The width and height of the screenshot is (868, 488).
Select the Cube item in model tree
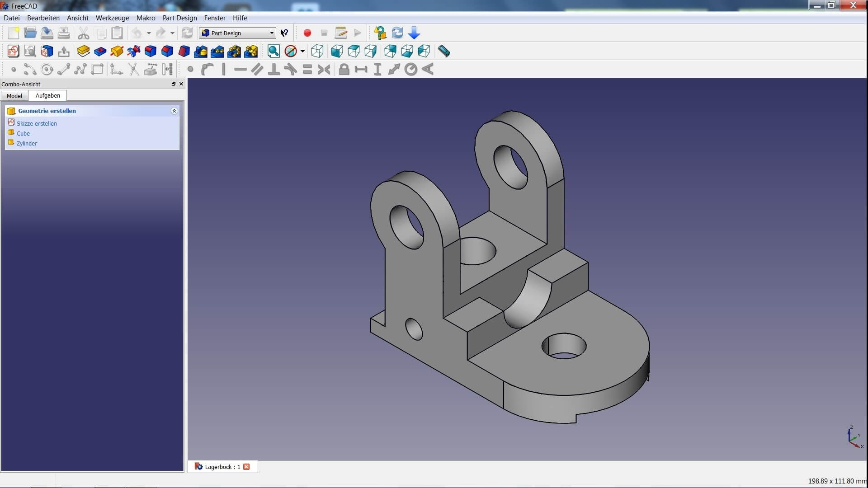pyautogui.click(x=23, y=133)
